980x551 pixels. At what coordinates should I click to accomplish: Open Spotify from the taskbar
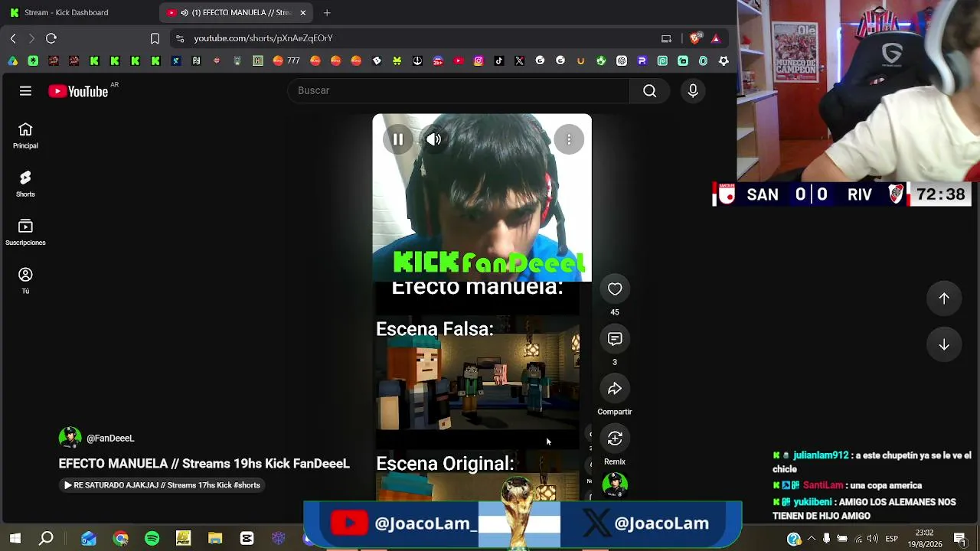coord(152,539)
